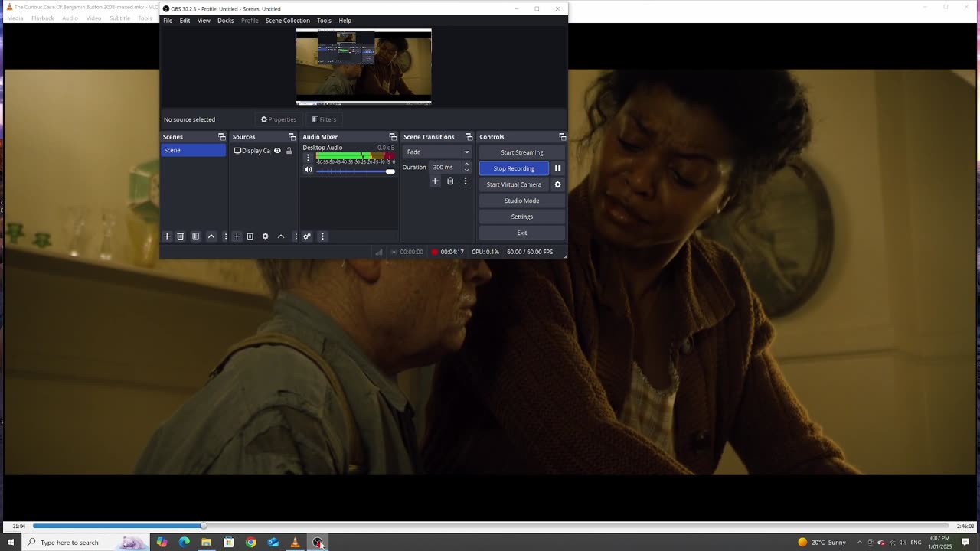Open 20°C Sunny weather widget
This screenshot has height=551, width=980.
click(822, 543)
